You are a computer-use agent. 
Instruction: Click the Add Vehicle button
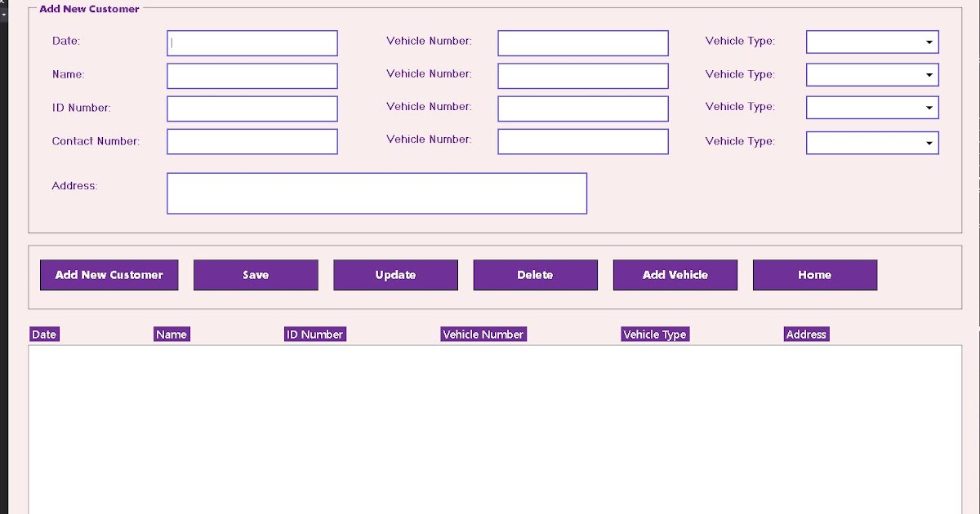pos(675,275)
